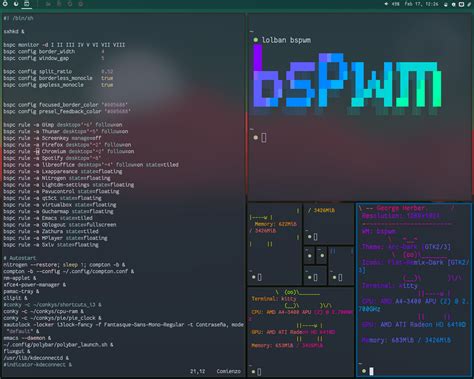Focus the prompt in the blue-bordered terminal
The width and height of the screenshot is (474, 379).
pos(371,371)
